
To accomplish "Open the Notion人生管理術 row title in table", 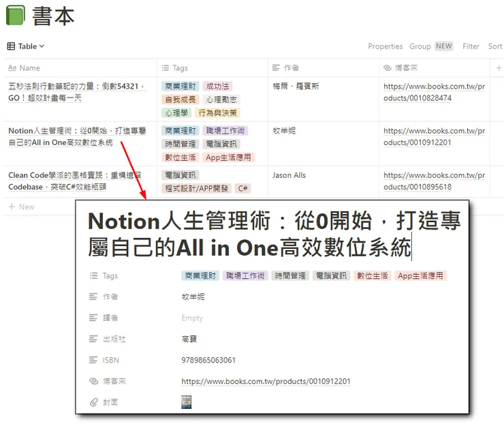I will pos(77,136).
